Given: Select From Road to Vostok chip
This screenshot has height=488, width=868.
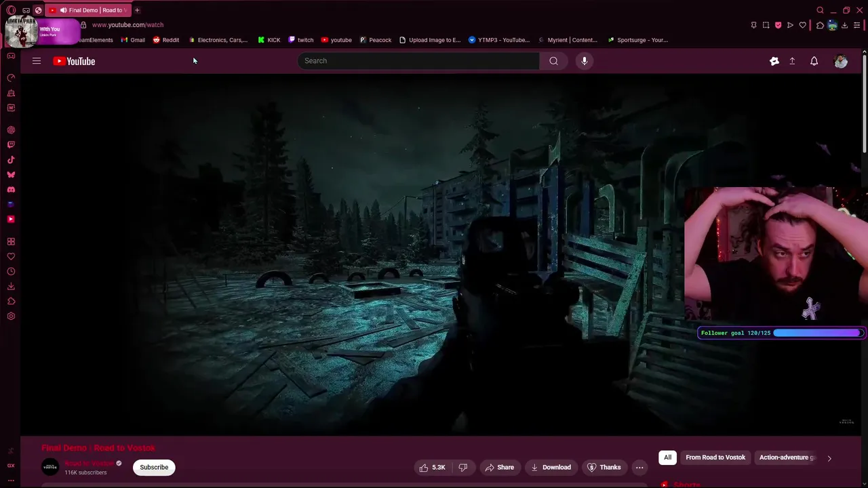Looking at the screenshot, I should pyautogui.click(x=715, y=457).
